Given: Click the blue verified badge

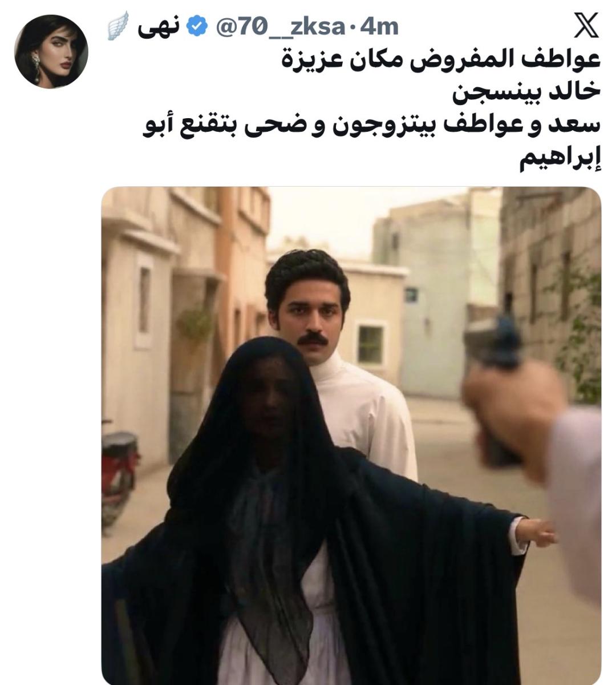Looking at the screenshot, I should point(197,26).
